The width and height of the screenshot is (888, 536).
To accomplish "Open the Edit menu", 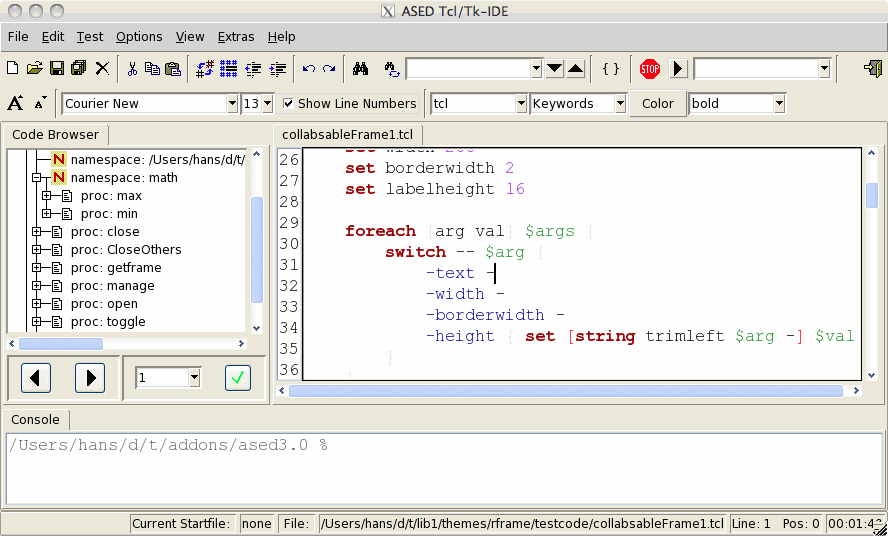I will tap(53, 37).
